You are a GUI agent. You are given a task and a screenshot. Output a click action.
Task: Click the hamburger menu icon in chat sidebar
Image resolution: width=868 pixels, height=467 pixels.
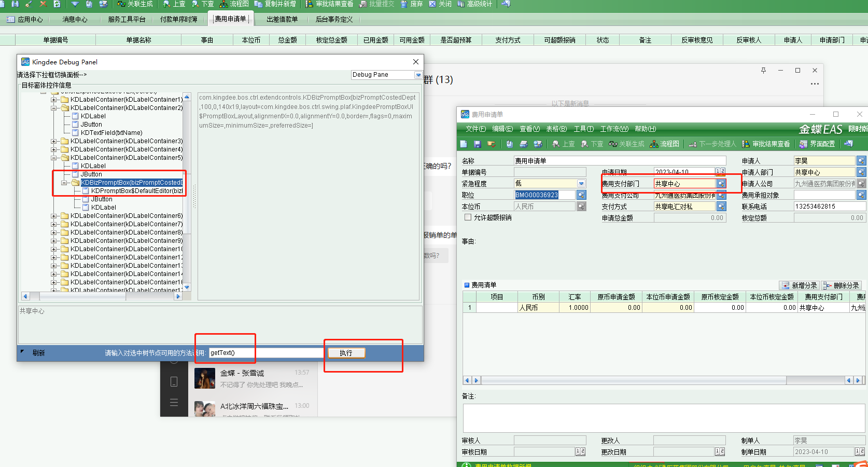coord(174,402)
